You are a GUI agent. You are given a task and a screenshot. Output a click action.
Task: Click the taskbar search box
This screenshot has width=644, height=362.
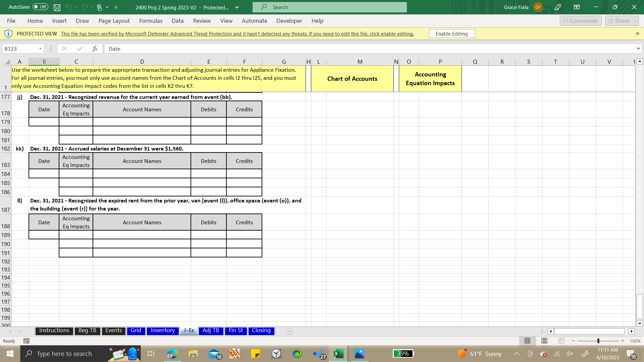pos(80,354)
